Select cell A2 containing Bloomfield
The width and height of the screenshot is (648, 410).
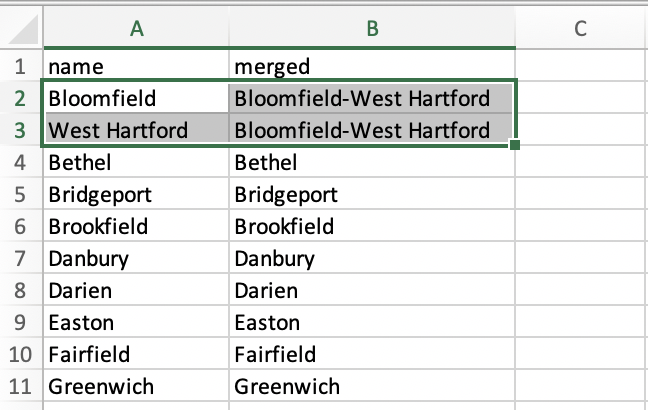coord(136,98)
